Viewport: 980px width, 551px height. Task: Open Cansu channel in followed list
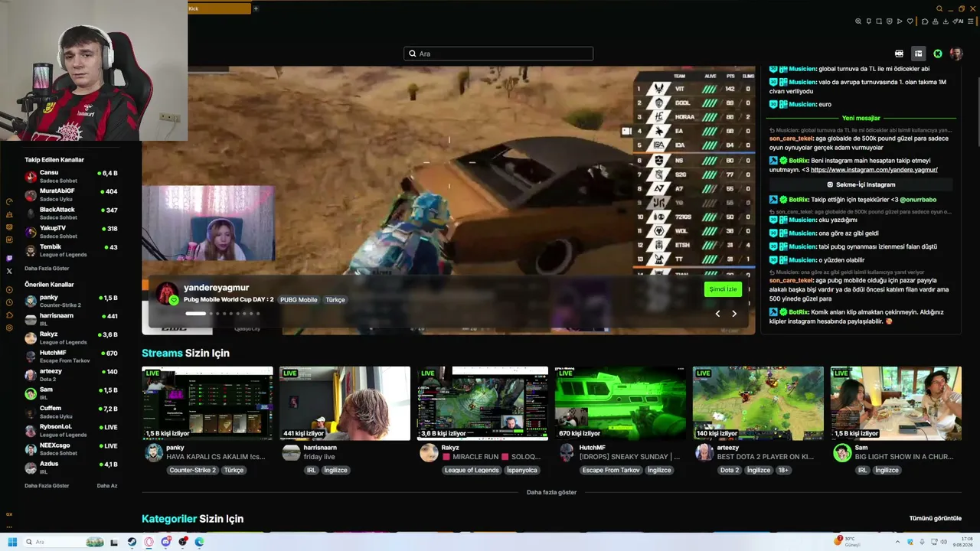click(71, 176)
